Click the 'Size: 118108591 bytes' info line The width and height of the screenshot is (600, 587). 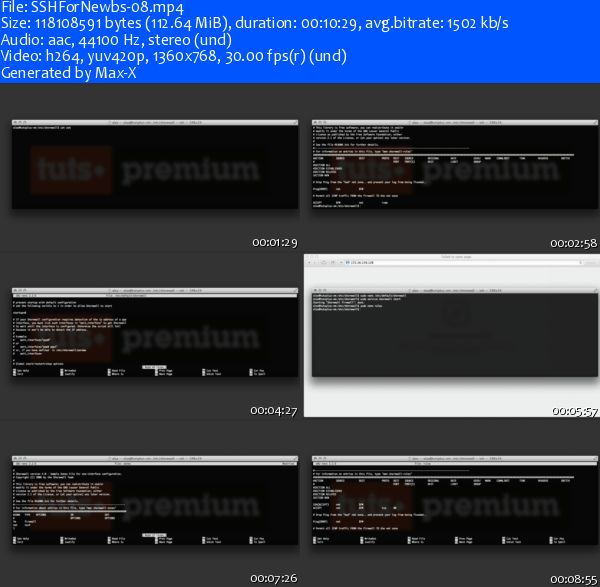coord(254,23)
